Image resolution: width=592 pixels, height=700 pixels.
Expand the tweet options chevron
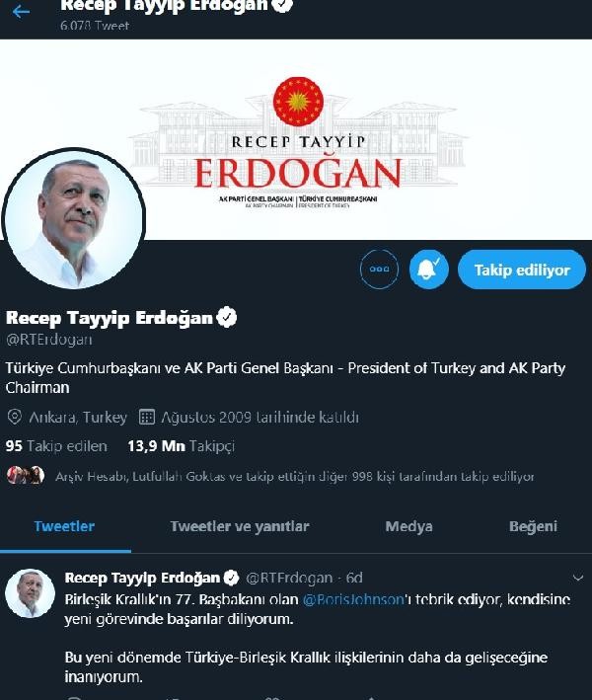(x=578, y=578)
